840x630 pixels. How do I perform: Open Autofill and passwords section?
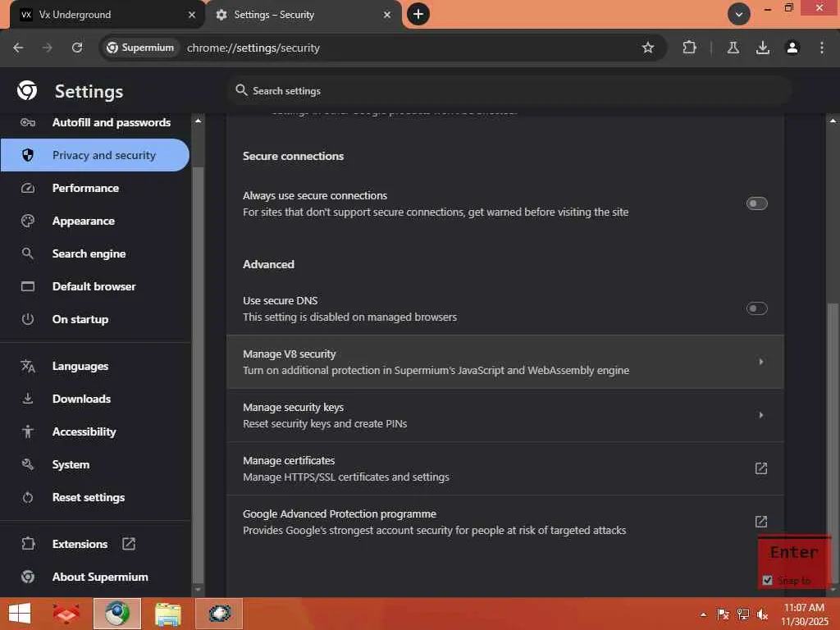(x=95, y=122)
